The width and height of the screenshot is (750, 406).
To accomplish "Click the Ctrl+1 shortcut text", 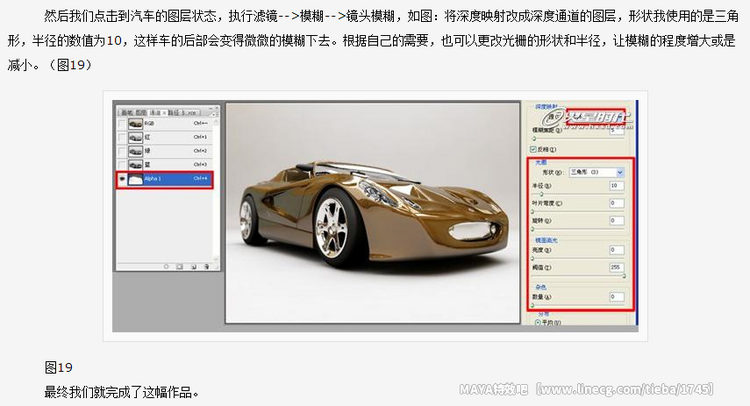I will 200,137.
